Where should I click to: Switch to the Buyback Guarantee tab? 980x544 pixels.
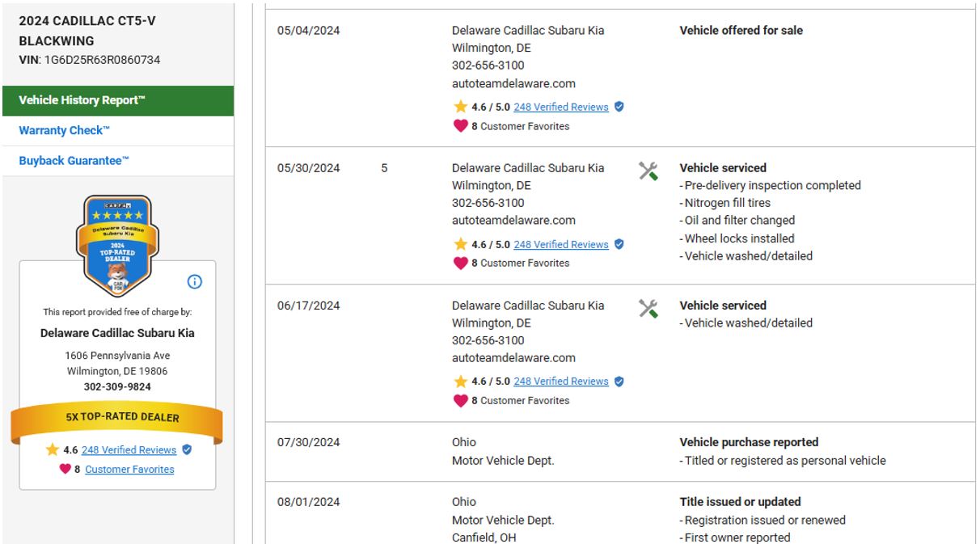coord(74,160)
